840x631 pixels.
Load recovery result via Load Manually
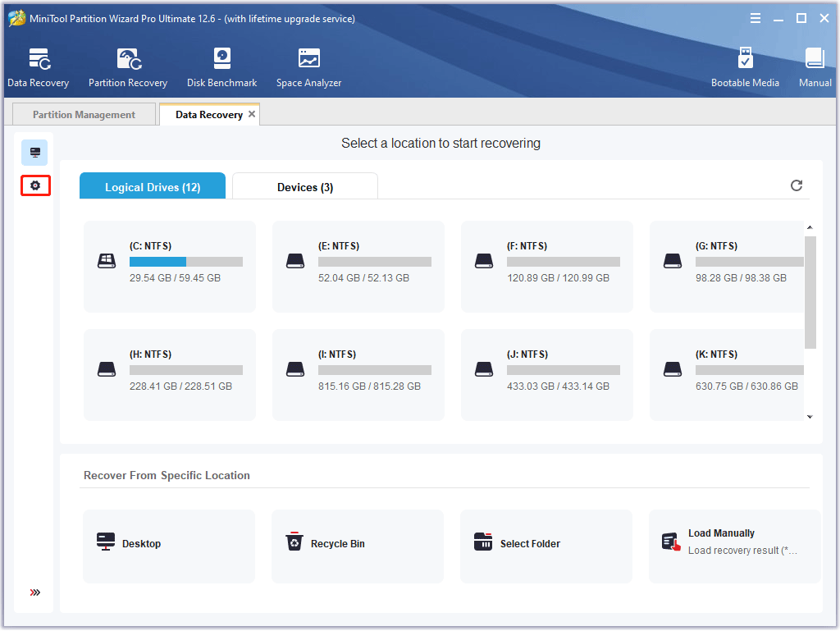(x=734, y=546)
